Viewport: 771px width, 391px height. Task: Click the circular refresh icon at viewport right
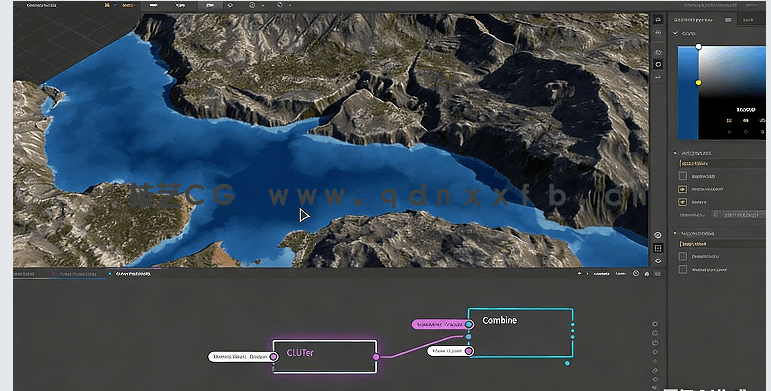[658, 64]
